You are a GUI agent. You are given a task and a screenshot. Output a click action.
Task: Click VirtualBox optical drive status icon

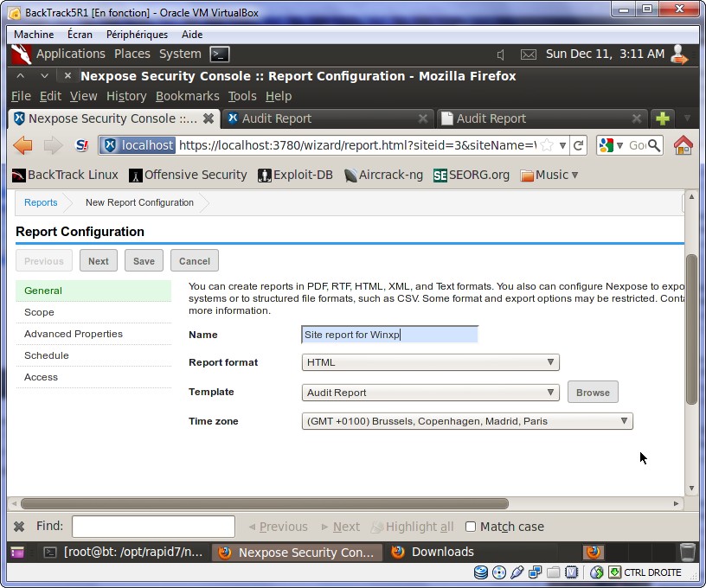pyautogui.click(x=499, y=572)
